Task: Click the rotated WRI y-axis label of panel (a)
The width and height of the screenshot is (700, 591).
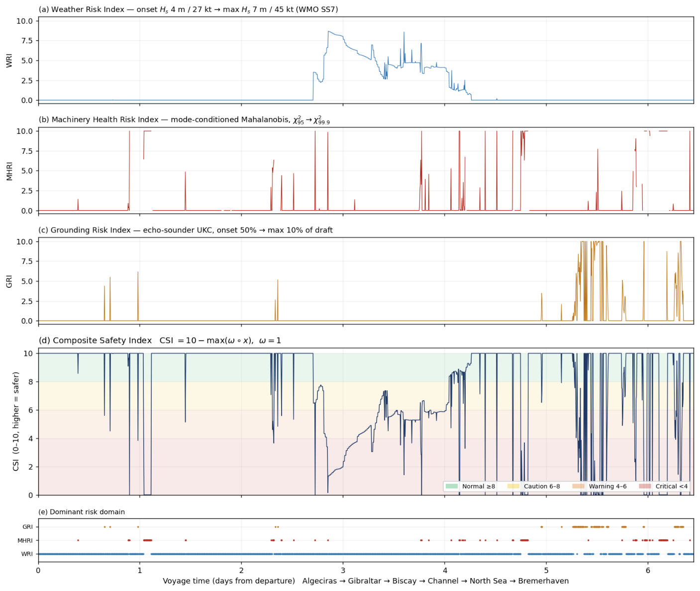Action: click(9, 61)
